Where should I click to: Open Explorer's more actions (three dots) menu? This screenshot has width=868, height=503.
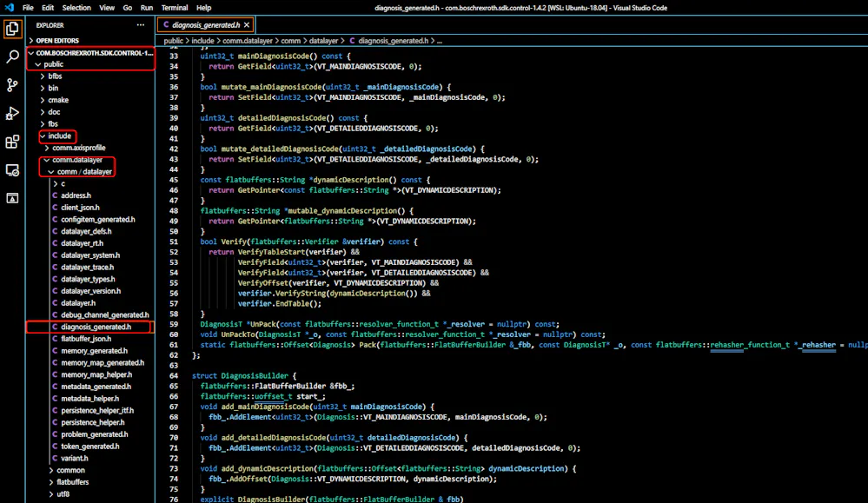coord(141,25)
